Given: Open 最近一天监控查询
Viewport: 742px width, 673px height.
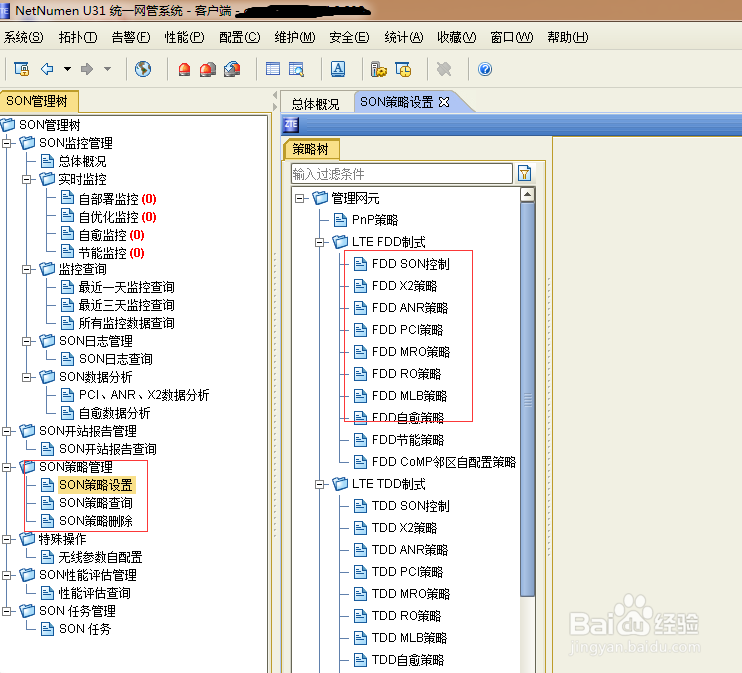Looking at the screenshot, I should 117,287.
